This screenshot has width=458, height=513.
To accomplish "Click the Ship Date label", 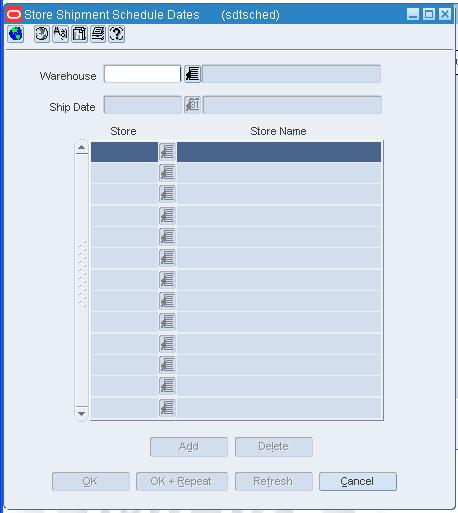I will pyautogui.click(x=72, y=107).
